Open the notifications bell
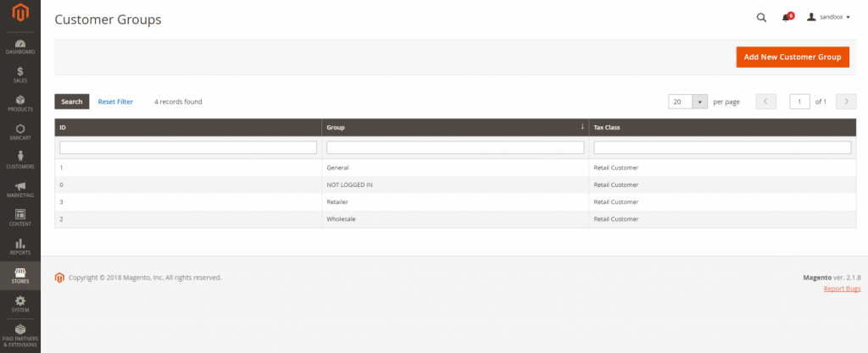868x353 pixels. tap(786, 18)
